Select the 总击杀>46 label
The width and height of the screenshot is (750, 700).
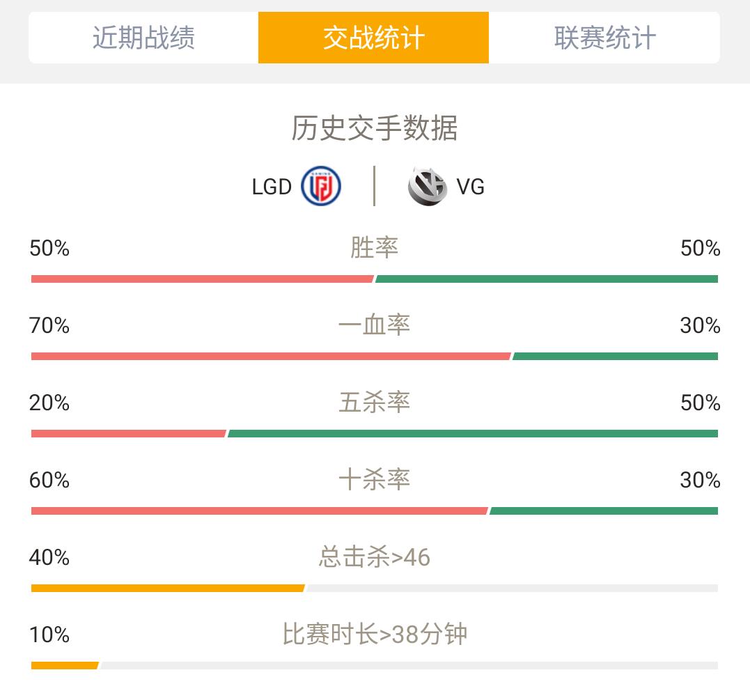375,557
